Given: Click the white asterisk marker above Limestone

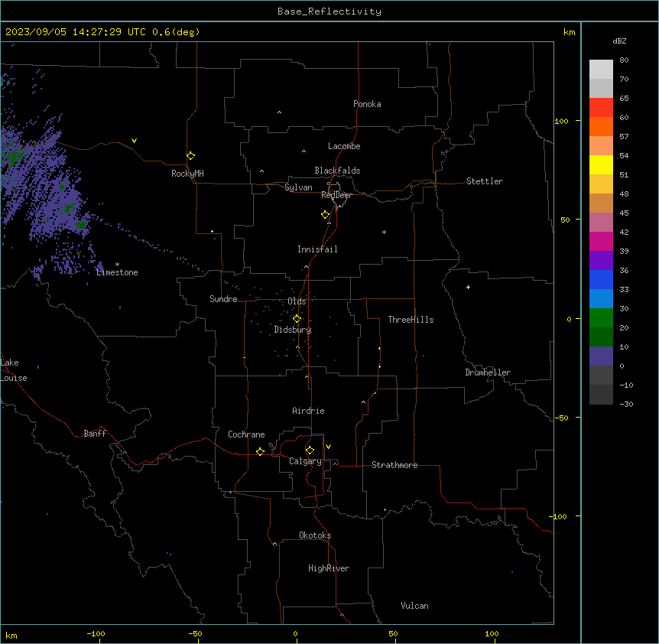Looking at the screenshot, I should [117, 265].
